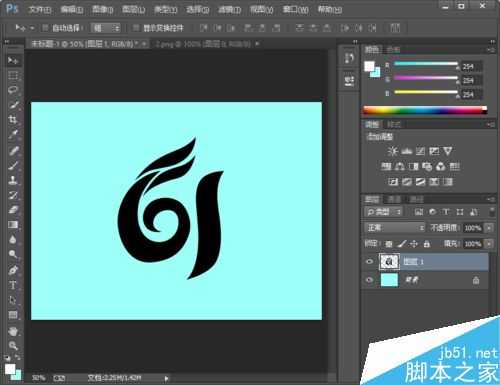
Task: Add a Threshold adjustment layer
Action: [x=420, y=182]
